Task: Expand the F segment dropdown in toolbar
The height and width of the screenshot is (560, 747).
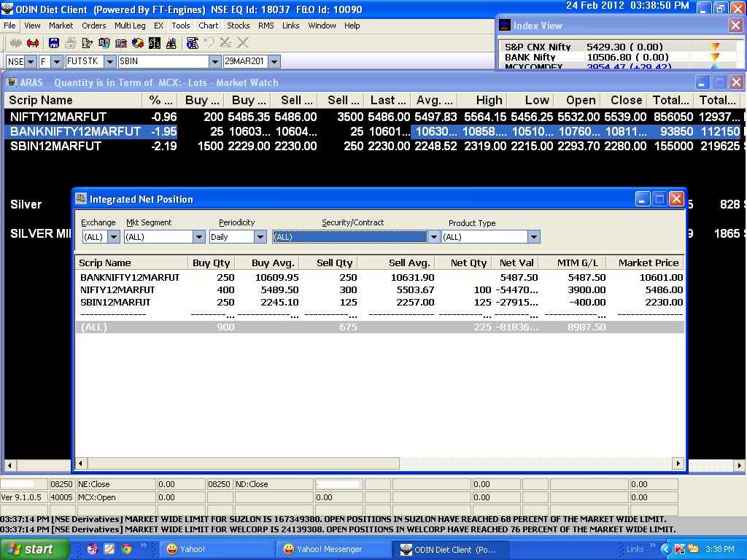Action: (57, 61)
